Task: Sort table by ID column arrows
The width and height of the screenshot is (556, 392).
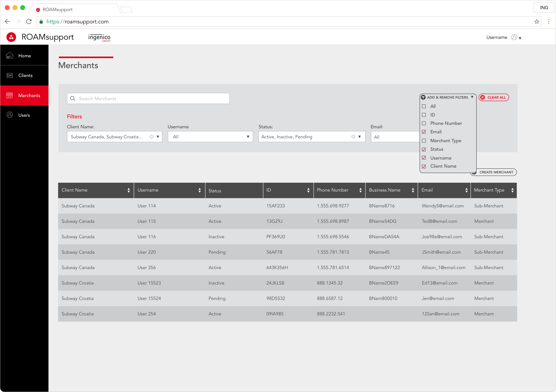Action: tap(308, 190)
